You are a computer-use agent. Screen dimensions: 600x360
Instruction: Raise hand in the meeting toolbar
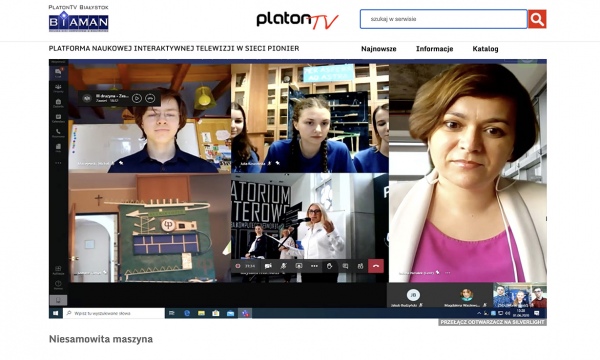(329, 266)
